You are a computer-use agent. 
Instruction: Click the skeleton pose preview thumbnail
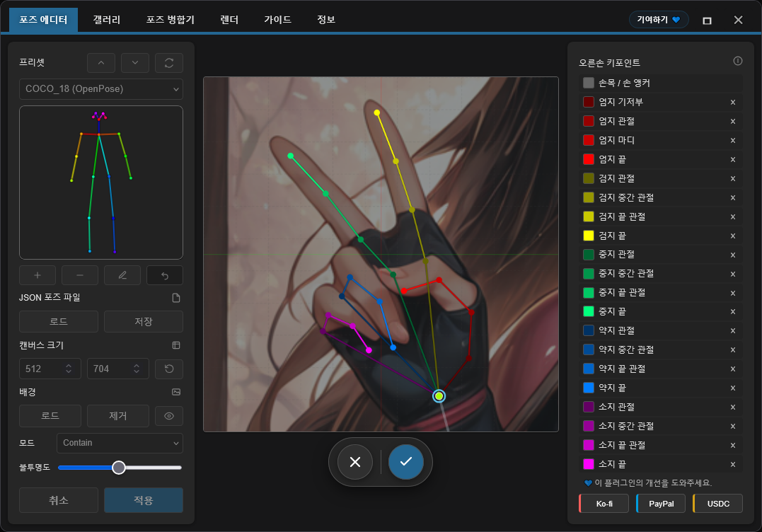(x=101, y=183)
